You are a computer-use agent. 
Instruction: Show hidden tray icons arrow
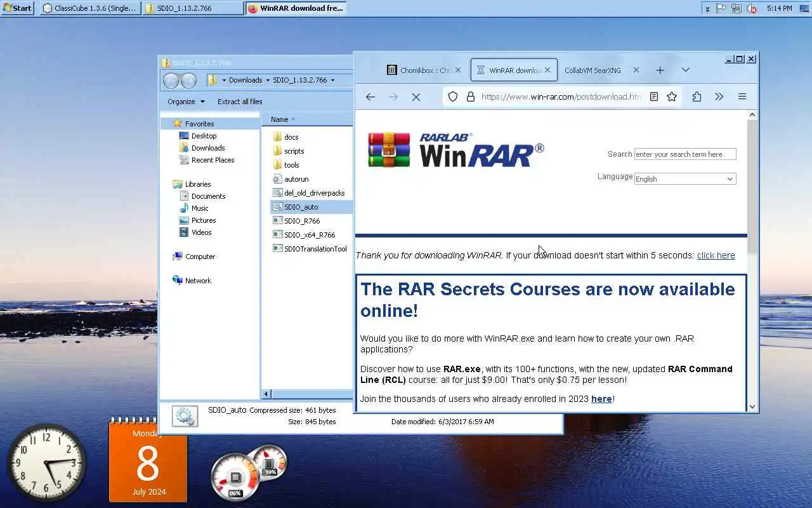click(707, 8)
